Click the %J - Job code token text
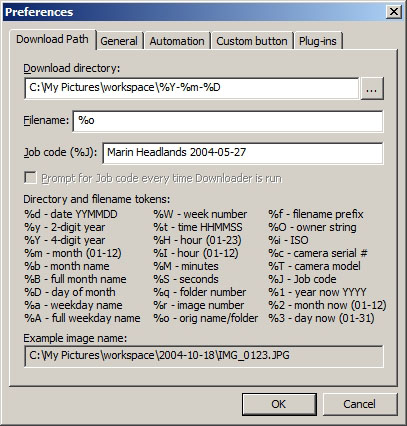The height and width of the screenshot is (426, 407). [x=302, y=279]
